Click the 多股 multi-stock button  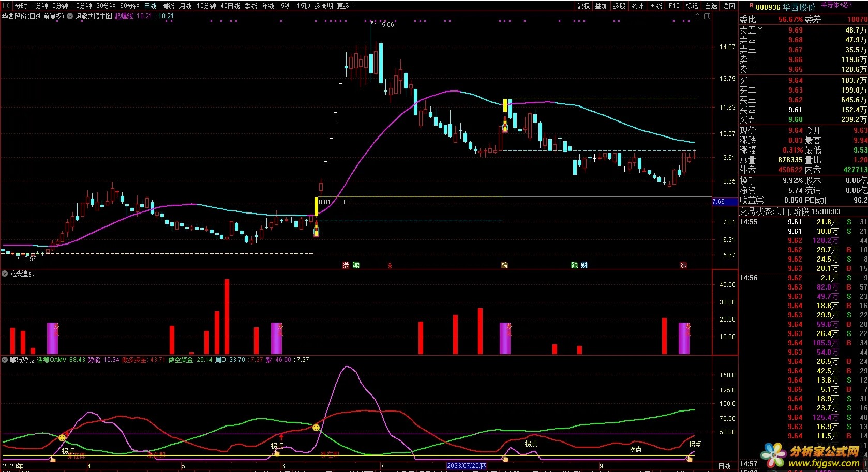coord(619,6)
